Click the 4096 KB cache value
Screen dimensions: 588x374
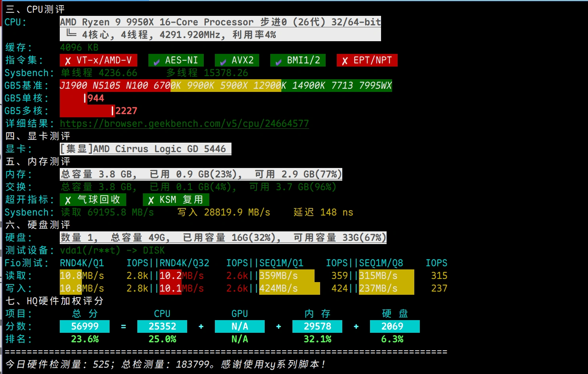coord(79,48)
